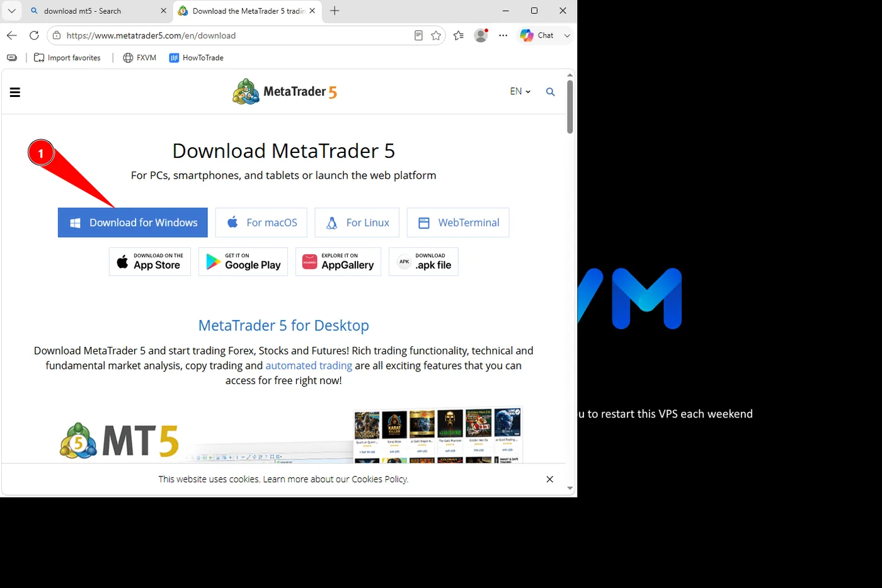View site information lock icon

click(57, 36)
